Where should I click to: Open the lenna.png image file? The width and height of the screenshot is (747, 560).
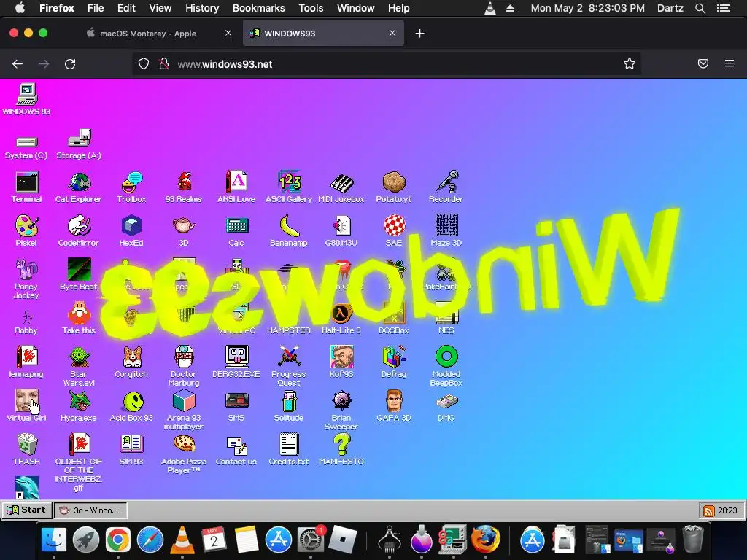point(26,362)
